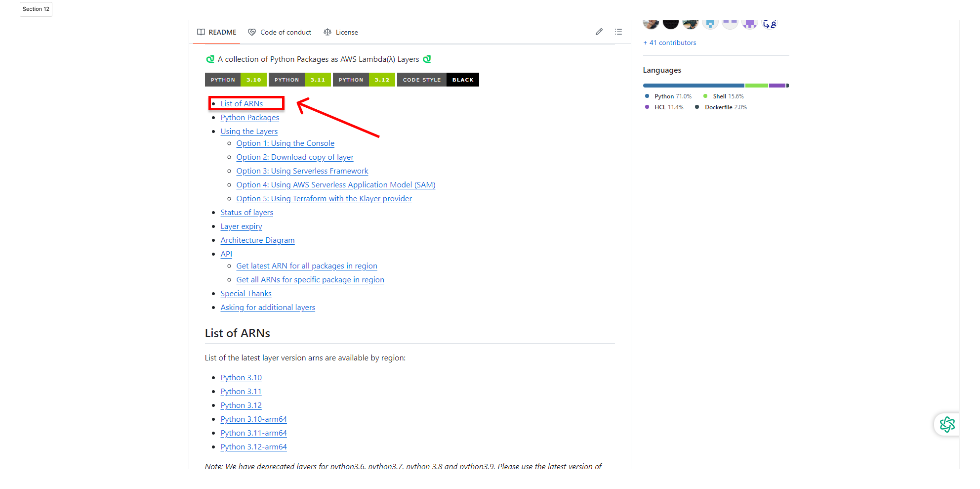The image size is (980, 489).
Task: Go to Status of layers link
Action: point(246,213)
